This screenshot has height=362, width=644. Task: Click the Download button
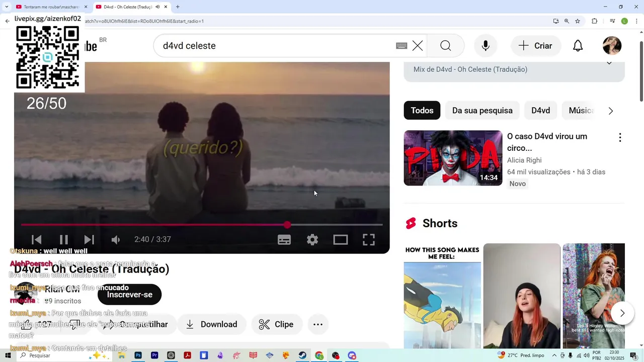212,325
